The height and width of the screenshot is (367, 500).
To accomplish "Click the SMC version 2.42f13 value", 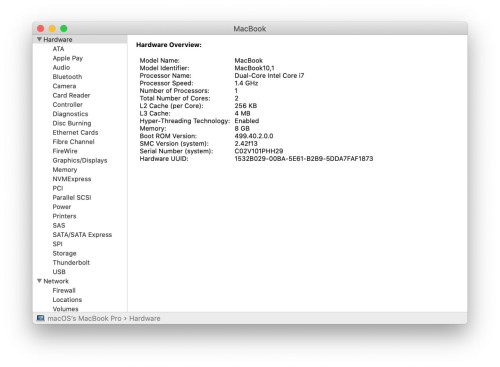I will 246,143.
